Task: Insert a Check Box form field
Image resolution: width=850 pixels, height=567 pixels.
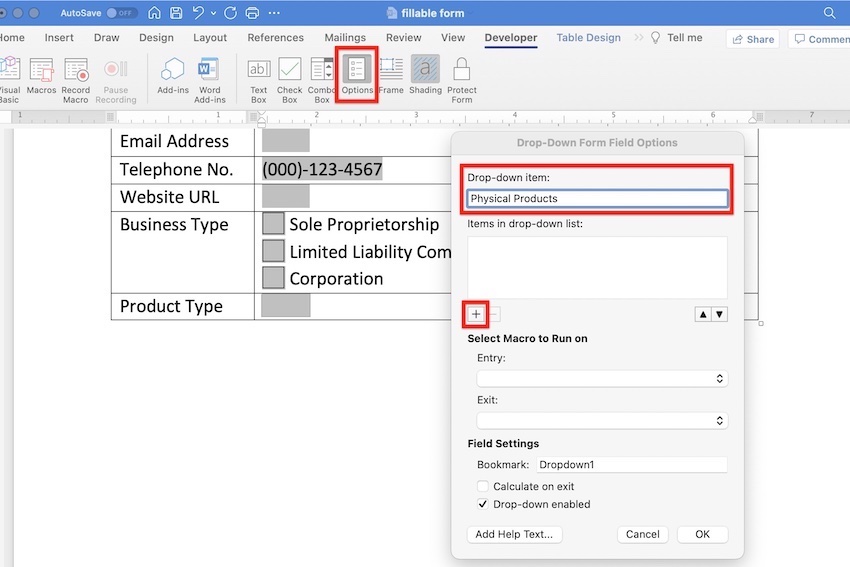Action: 290,70
